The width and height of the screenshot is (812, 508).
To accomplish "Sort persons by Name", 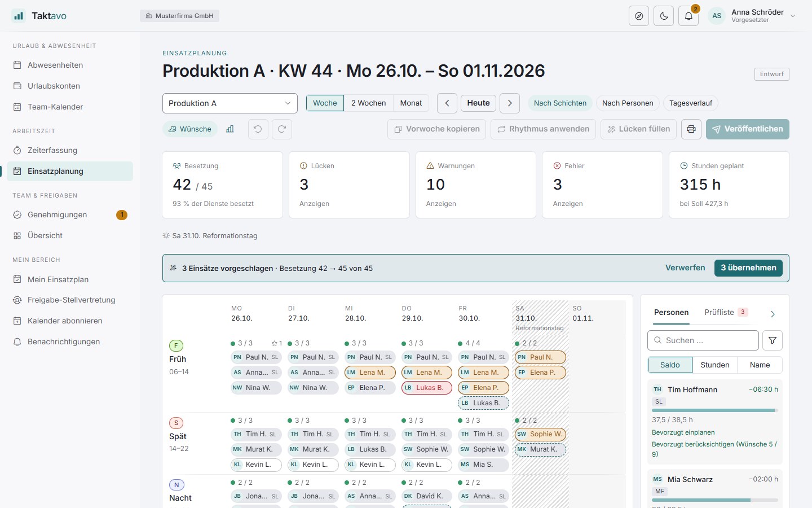I will click(x=760, y=365).
